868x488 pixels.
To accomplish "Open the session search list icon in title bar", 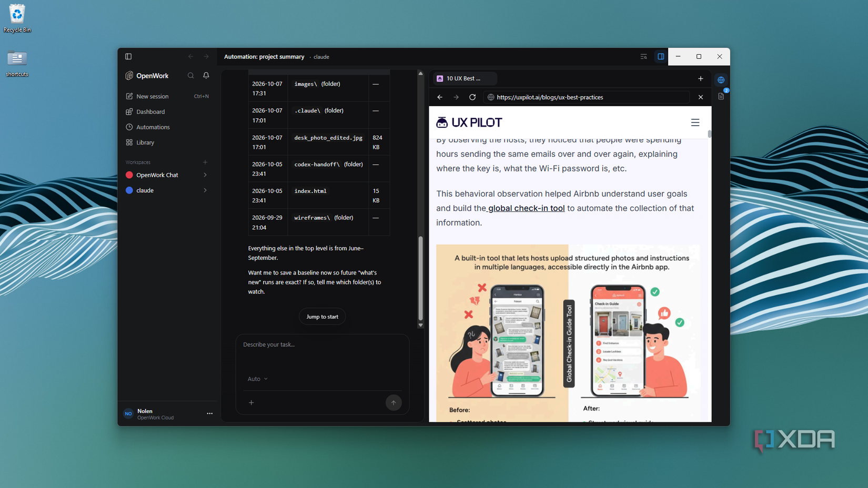I will pyautogui.click(x=643, y=56).
